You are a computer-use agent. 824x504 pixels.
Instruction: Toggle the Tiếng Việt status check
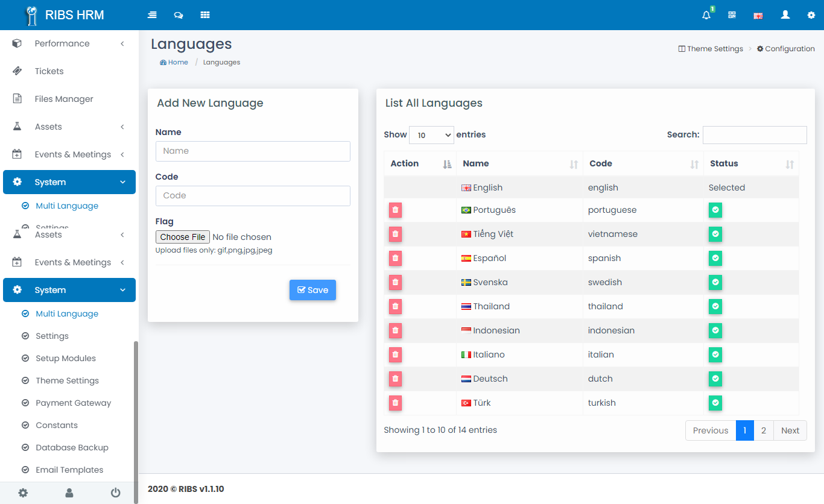click(715, 234)
